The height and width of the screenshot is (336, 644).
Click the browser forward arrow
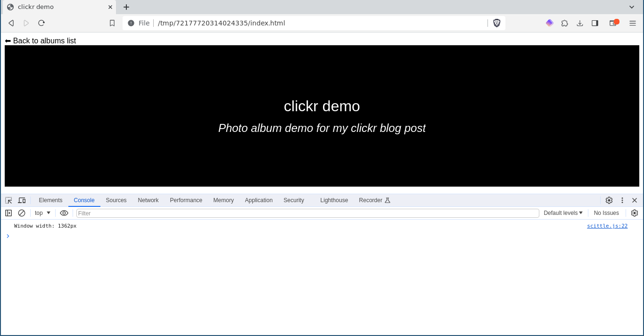(x=26, y=23)
